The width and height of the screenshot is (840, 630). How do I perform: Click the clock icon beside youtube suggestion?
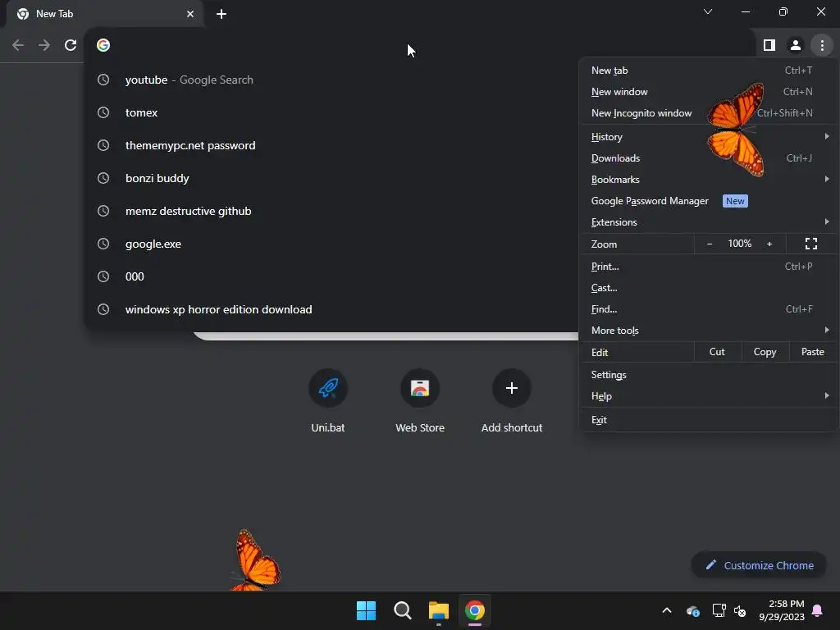[x=103, y=80]
